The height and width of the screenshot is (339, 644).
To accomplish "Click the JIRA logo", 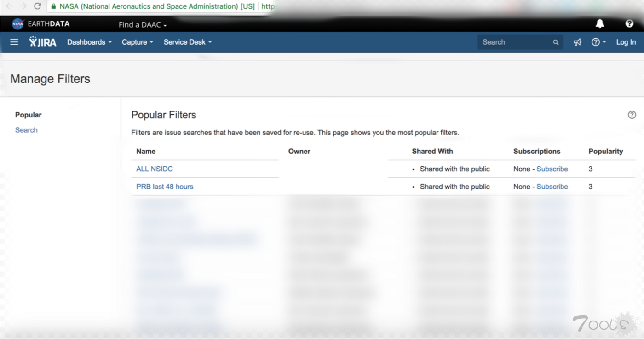I will click(43, 42).
